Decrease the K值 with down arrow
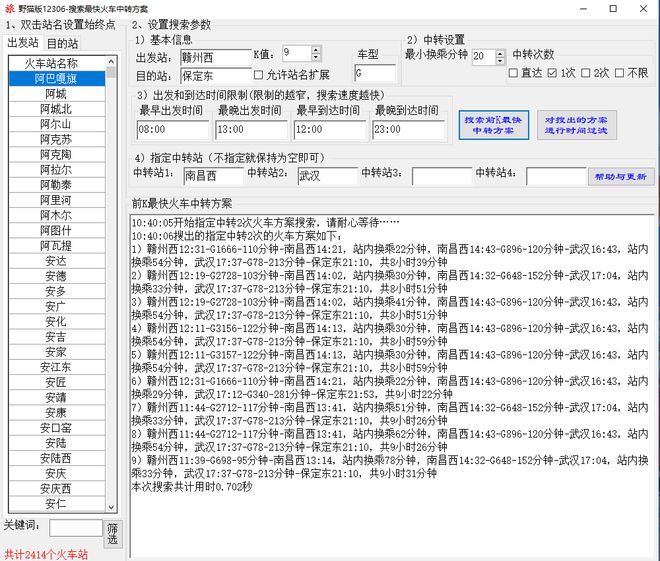660x561 pixels. (316, 57)
